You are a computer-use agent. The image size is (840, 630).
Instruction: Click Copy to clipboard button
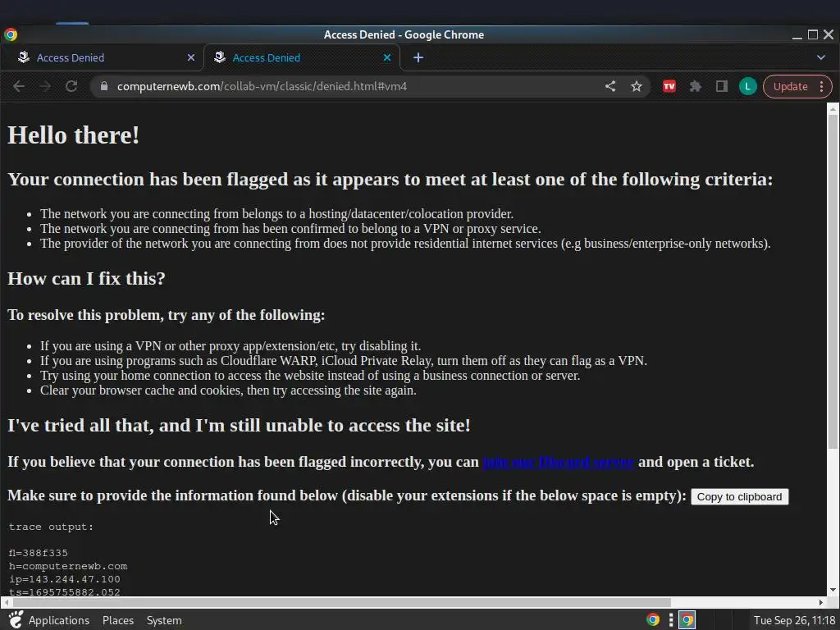coord(739,496)
